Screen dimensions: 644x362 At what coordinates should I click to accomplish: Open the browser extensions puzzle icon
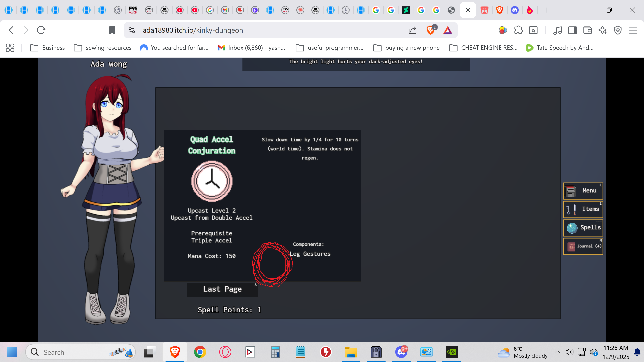click(x=518, y=30)
